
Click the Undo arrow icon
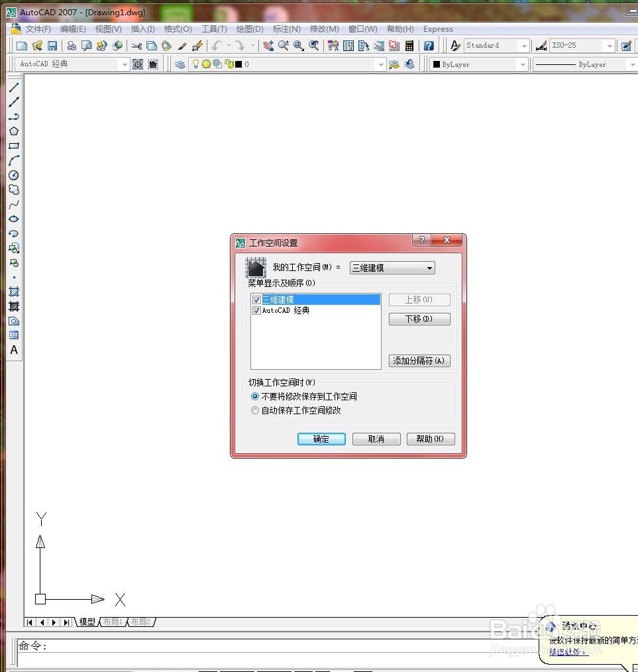click(217, 46)
